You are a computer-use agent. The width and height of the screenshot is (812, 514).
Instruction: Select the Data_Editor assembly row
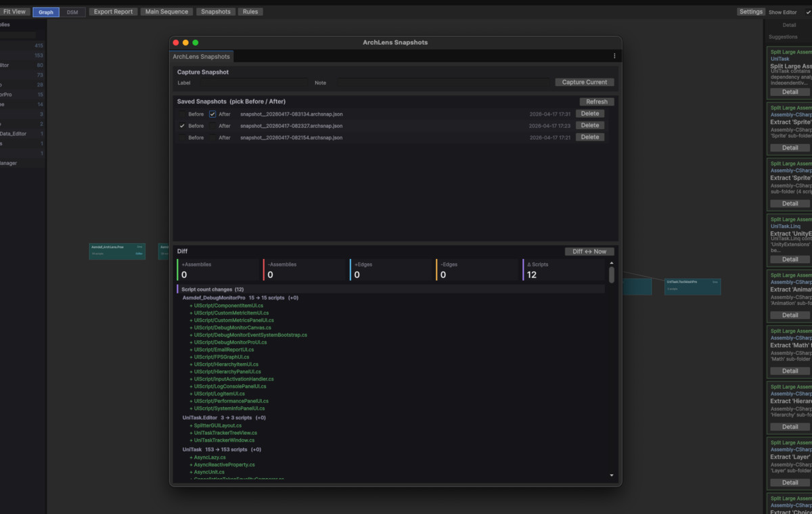[22, 134]
